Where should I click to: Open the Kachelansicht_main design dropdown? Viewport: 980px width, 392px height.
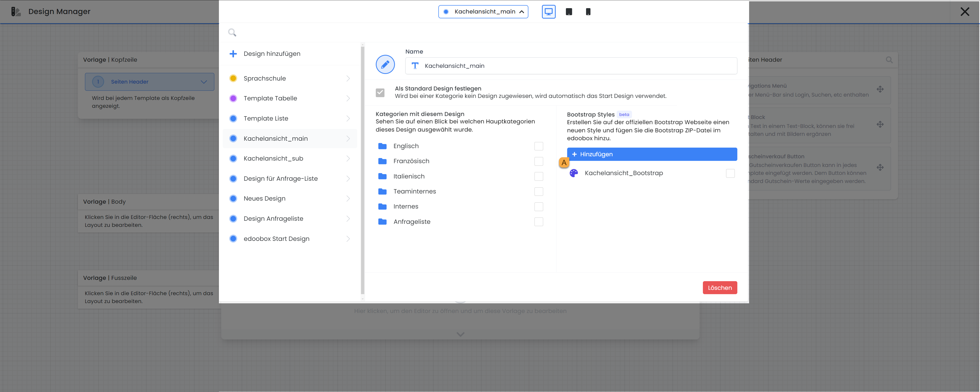tap(483, 12)
